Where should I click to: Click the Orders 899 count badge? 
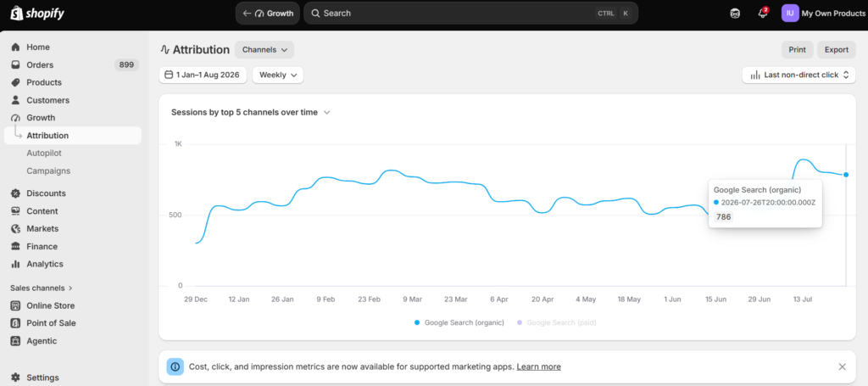pyautogui.click(x=127, y=64)
